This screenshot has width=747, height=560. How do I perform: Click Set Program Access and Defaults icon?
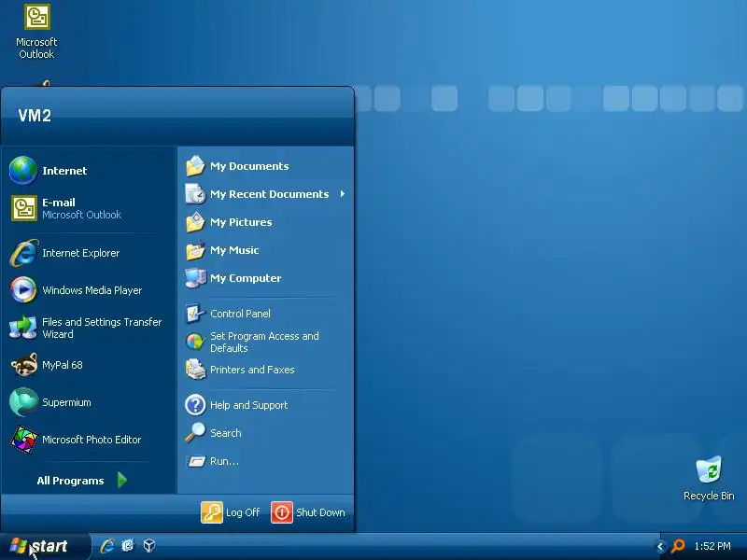tap(195, 342)
